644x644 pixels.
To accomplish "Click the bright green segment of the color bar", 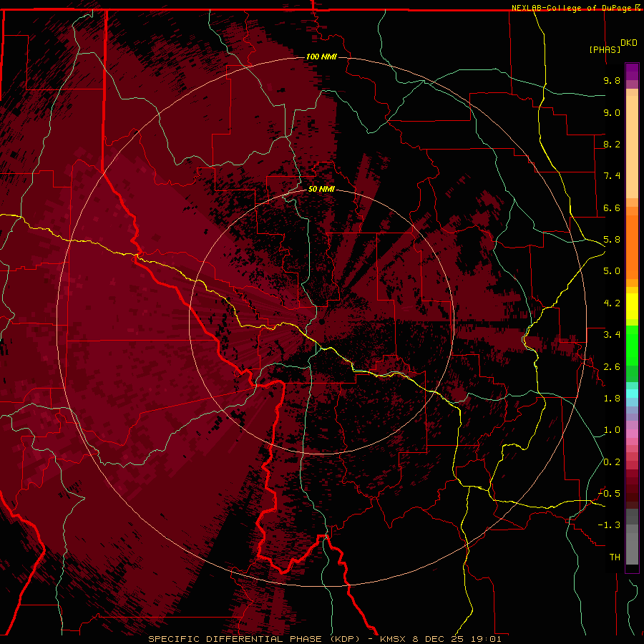I will 632,346.
